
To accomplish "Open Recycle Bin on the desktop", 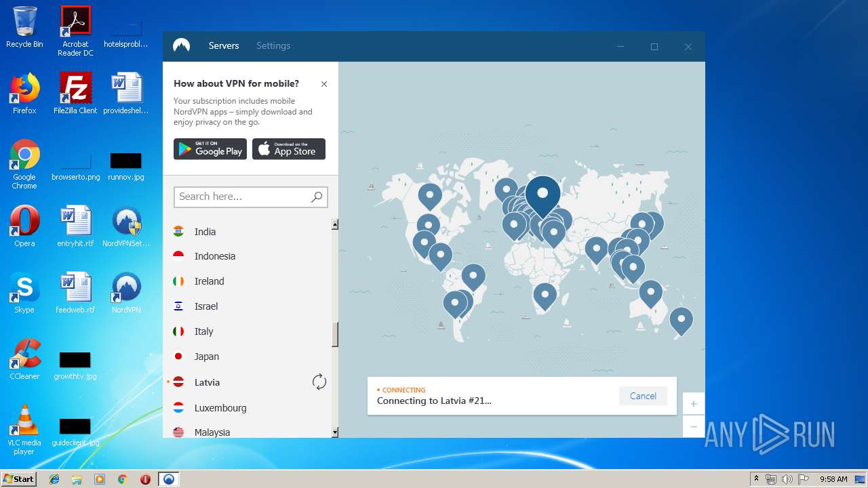I will pos(24,27).
